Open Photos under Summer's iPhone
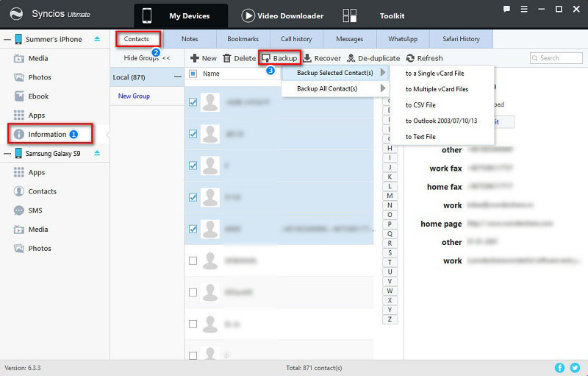Screen dimensions: 588x376 [32, 77]
